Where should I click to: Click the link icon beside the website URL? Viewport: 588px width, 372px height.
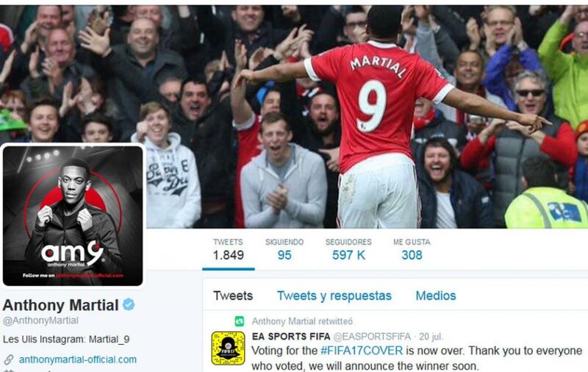(x=8, y=360)
